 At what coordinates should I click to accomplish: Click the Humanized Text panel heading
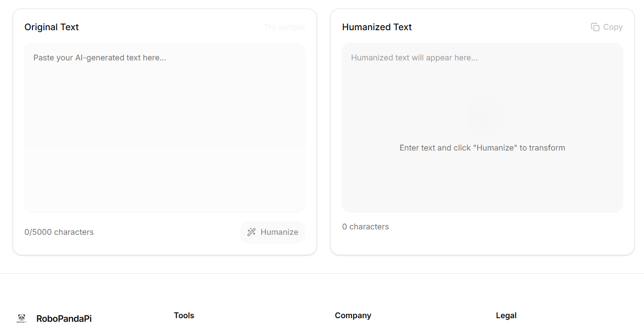(x=377, y=27)
